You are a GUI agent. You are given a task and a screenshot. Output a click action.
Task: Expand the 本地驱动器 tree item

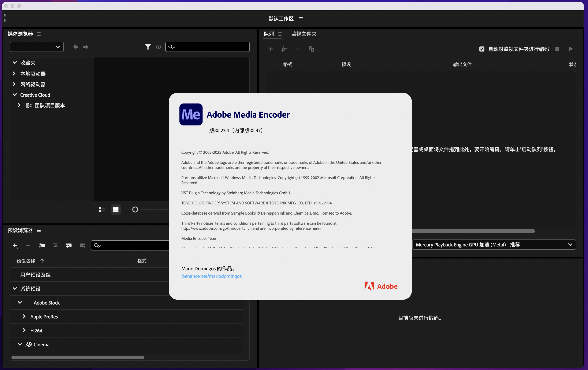point(14,73)
